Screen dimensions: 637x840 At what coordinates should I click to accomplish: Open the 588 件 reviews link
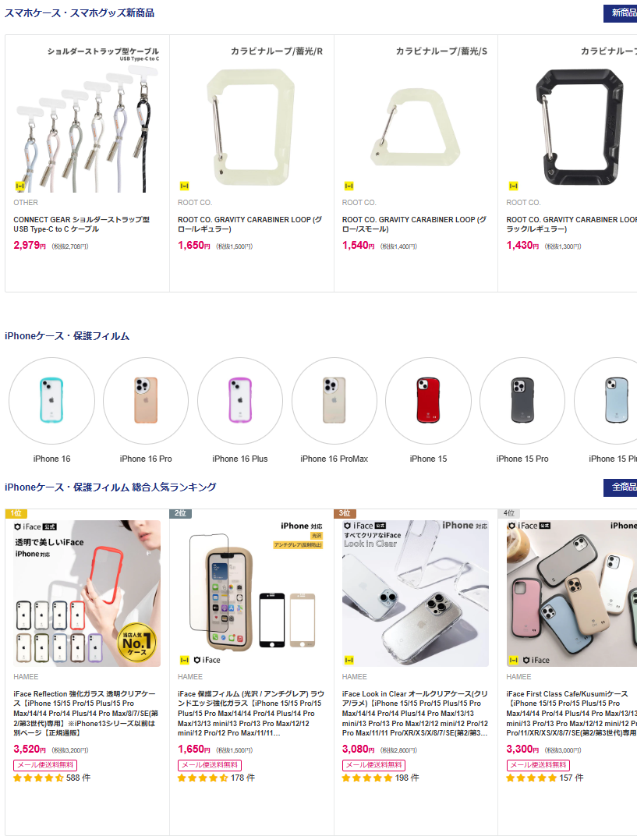pyautogui.click(x=79, y=778)
